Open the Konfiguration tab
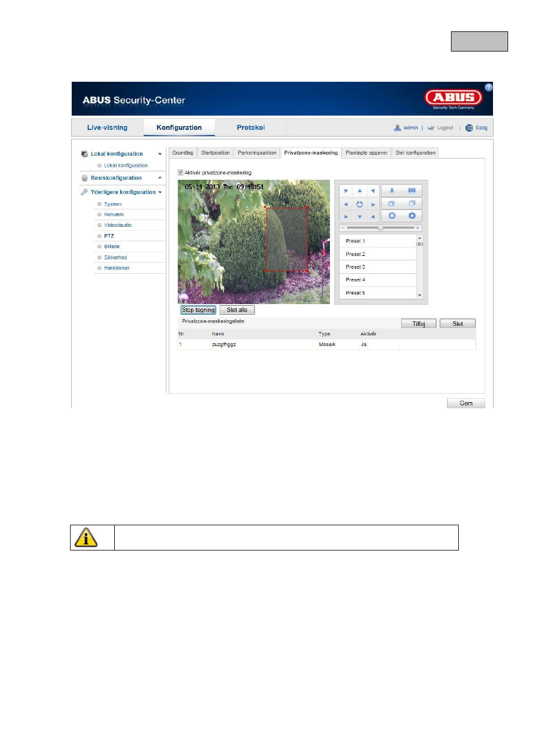535x756 pixels. pos(179,128)
